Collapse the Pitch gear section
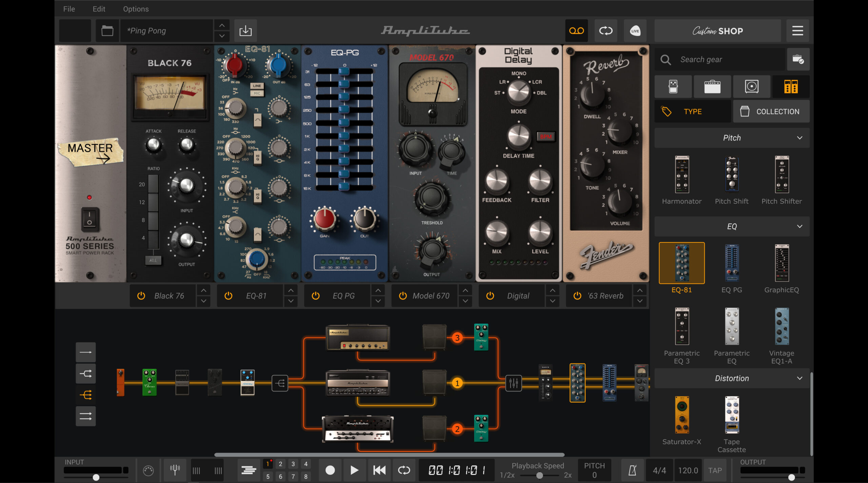Screen dimensions: 868x483 800,138
